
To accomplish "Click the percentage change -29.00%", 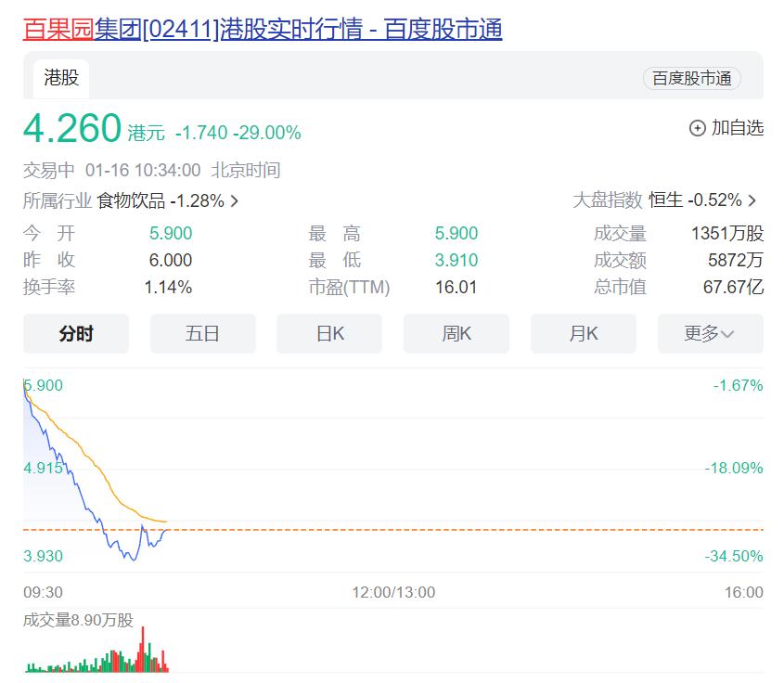I will pyautogui.click(x=267, y=133).
